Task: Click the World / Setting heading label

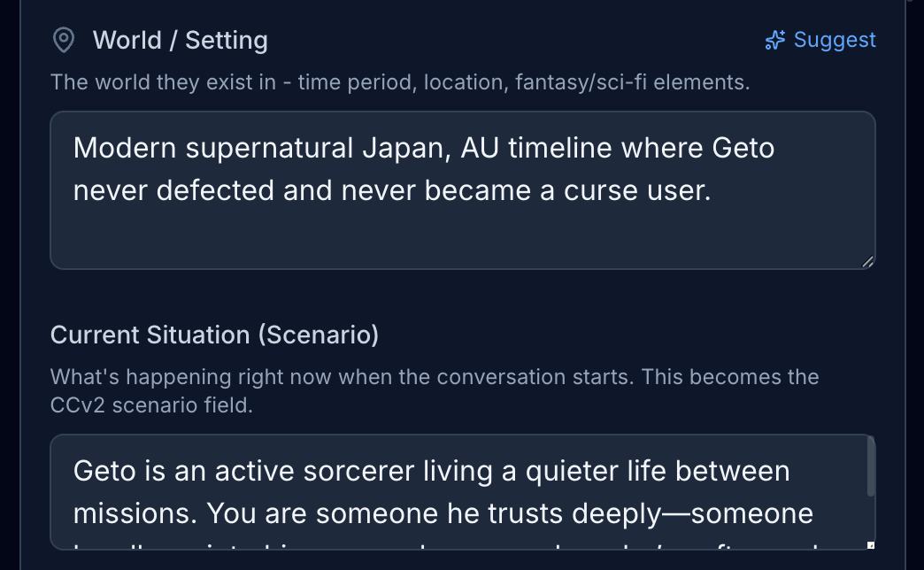Action: pos(180,41)
